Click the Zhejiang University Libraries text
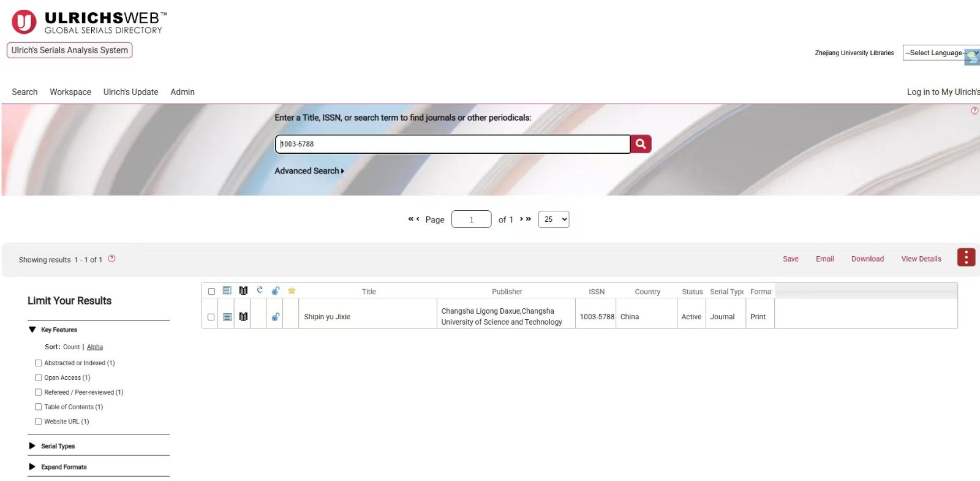980x481 pixels. [854, 53]
